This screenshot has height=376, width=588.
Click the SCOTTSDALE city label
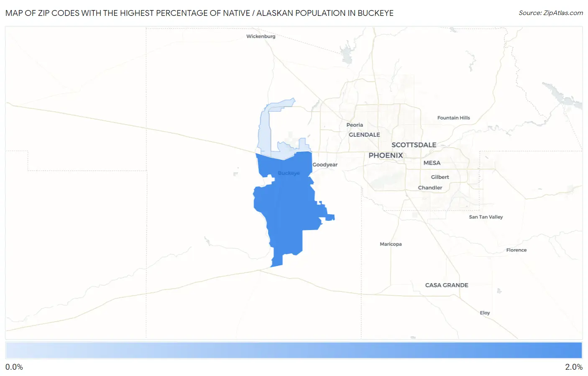coord(414,145)
